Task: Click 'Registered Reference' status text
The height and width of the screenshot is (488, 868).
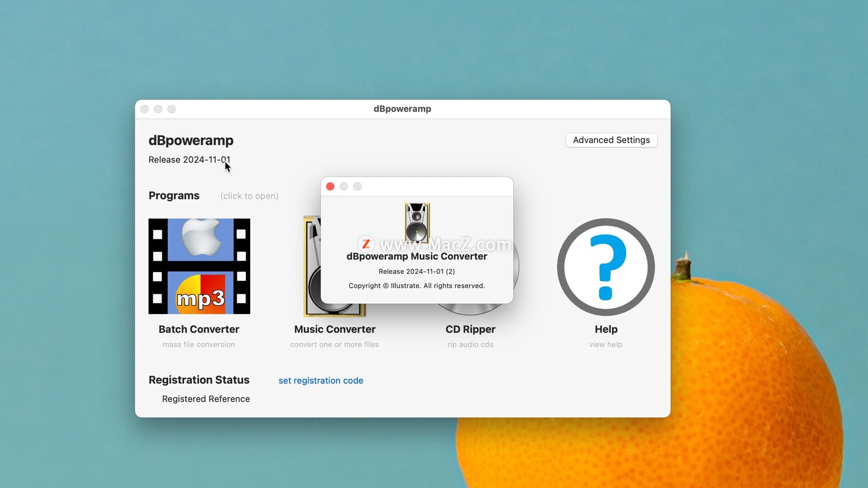Action: point(206,399)
